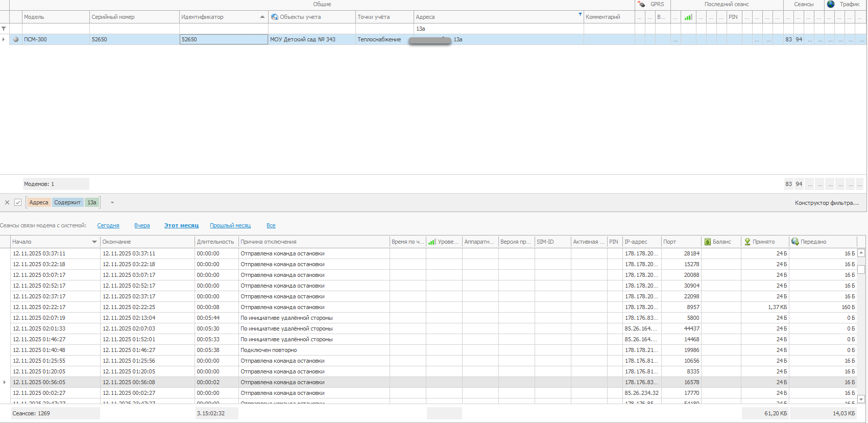Click the globe icon beside Трафик
Image resolution: width=868 pixels, height=423 pixels.
pos(831,4)
